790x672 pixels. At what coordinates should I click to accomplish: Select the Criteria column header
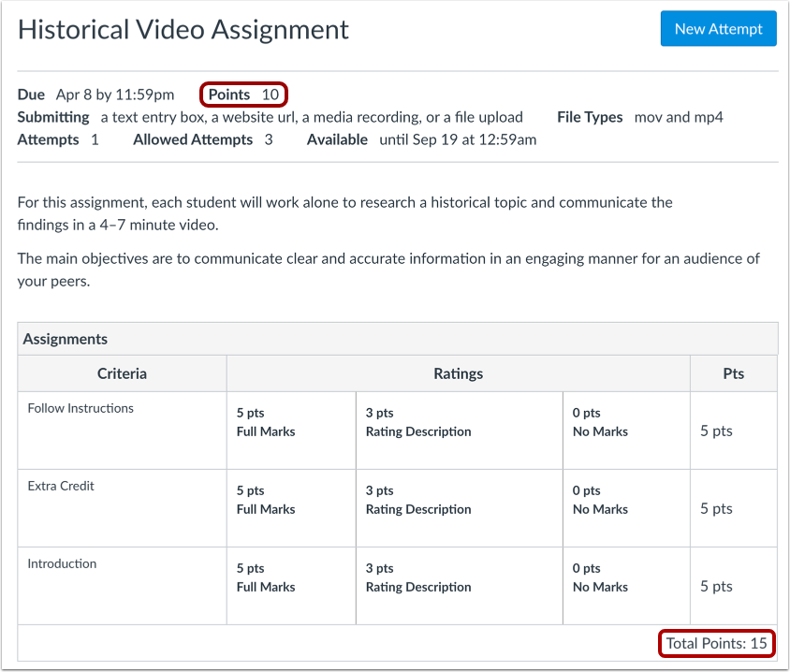(122, 373)
